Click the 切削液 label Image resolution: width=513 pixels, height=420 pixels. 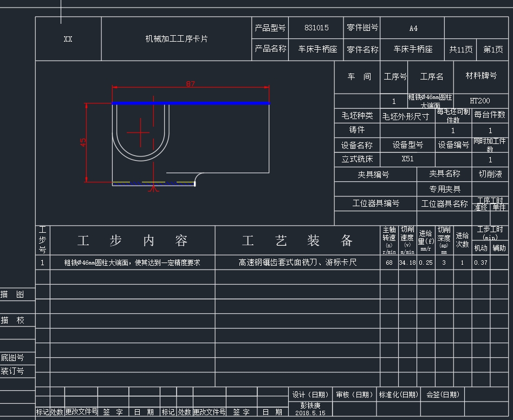point(490,174)
